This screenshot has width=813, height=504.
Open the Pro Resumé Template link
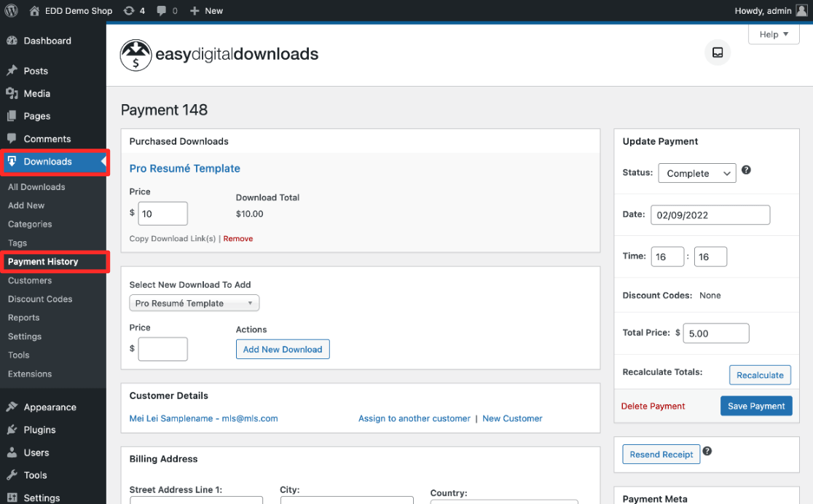[184, 168]
